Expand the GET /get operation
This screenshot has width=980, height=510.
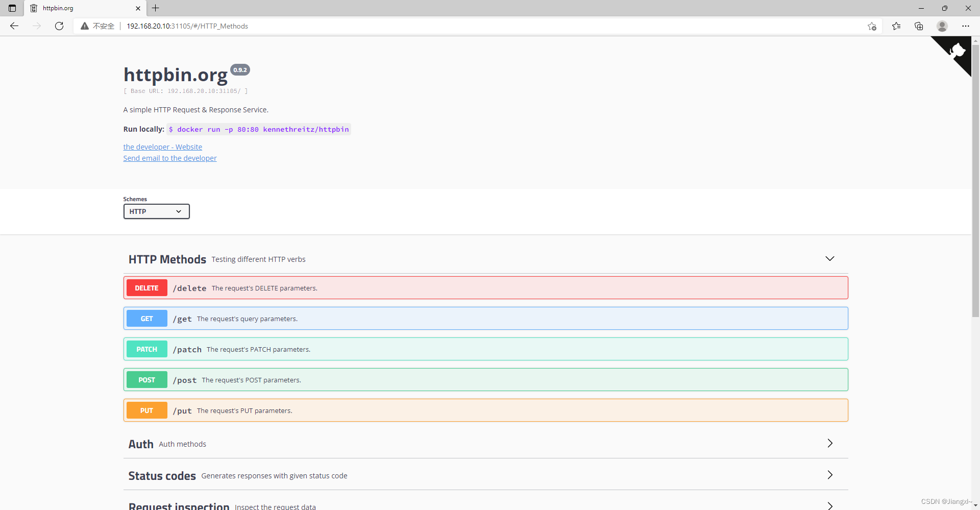click(486, 319)
